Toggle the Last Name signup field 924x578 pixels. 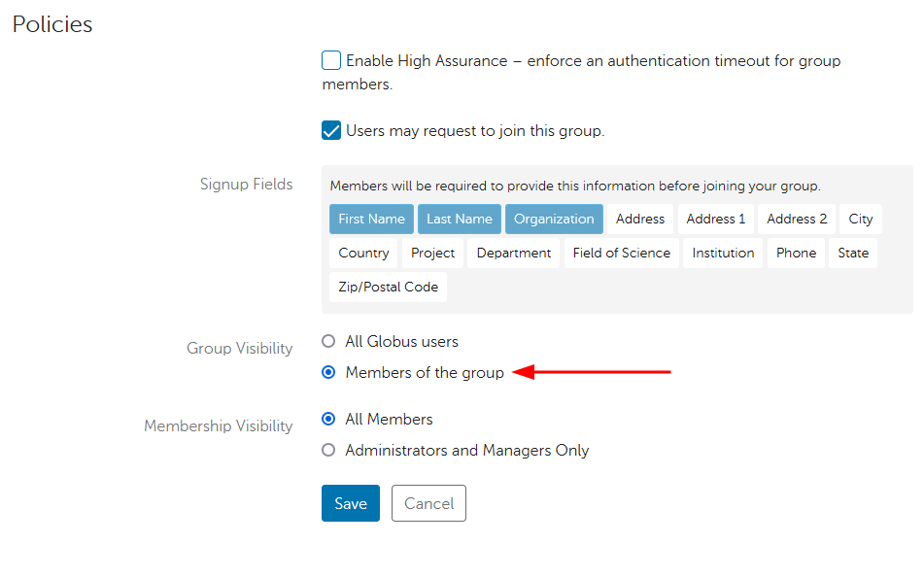tap(459, 220)
